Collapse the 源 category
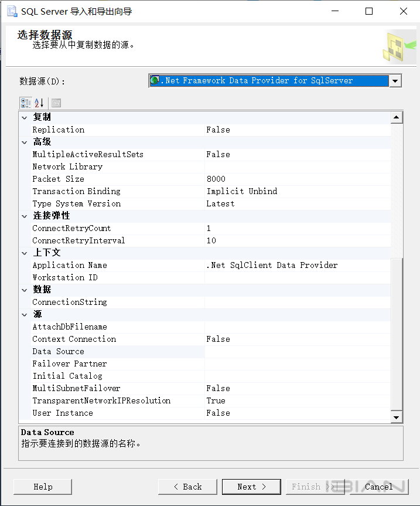Viewport: 420px width, 506px height. (x=25, y=315)
